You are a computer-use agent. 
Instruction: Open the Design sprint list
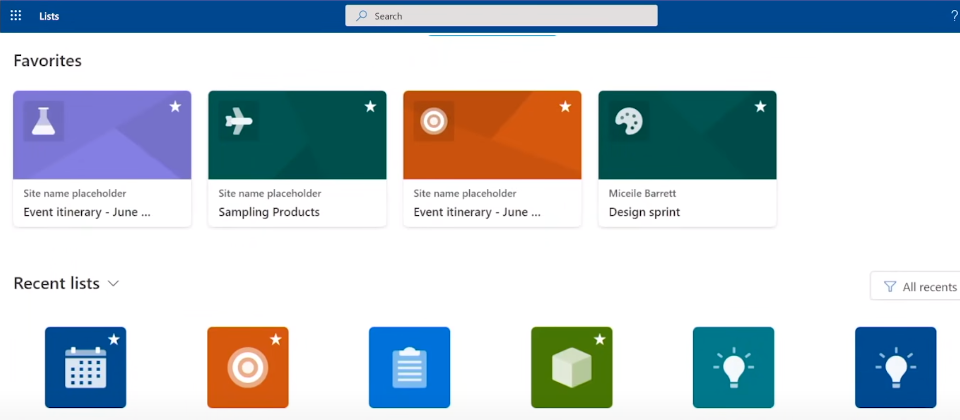tap(644, 212)
